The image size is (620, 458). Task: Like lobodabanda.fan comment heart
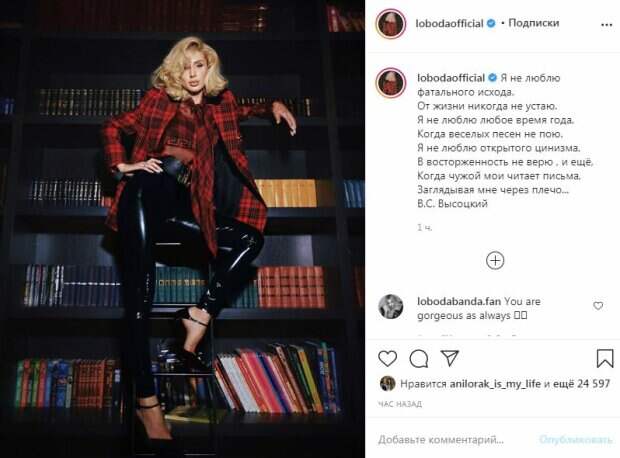598,306
